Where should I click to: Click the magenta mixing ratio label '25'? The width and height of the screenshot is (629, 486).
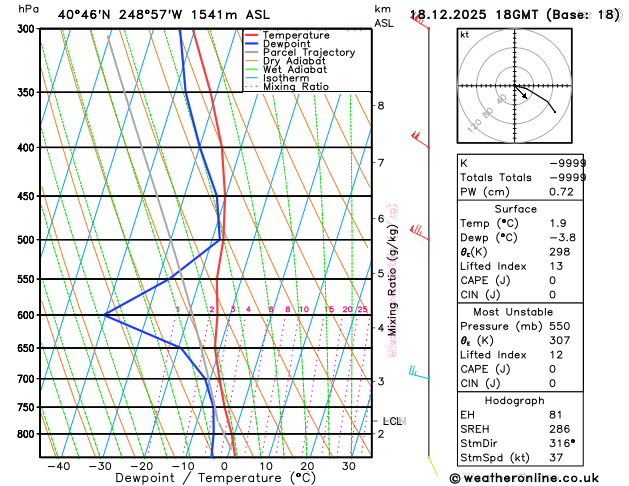click(363, 309)
